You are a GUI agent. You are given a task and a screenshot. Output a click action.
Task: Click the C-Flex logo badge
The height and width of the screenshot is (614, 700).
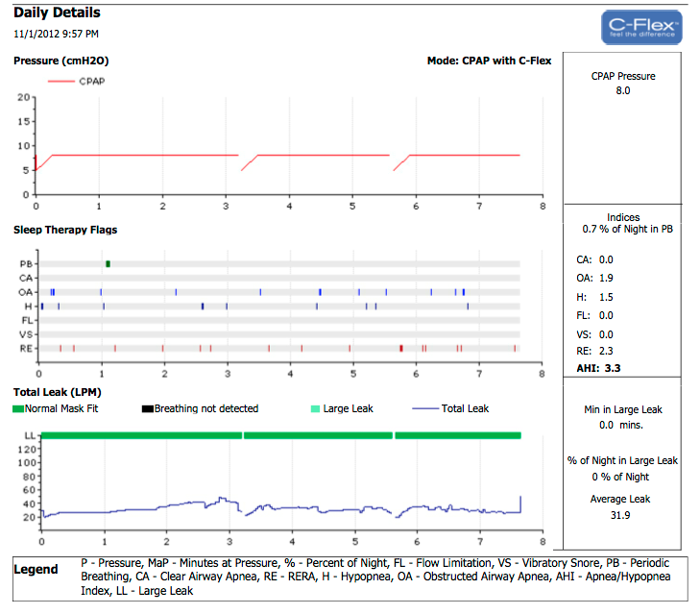(641, 28)
